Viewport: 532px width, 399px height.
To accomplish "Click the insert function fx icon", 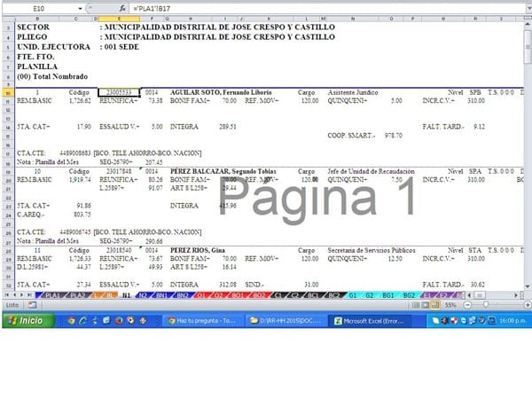I will click(122, 9).
